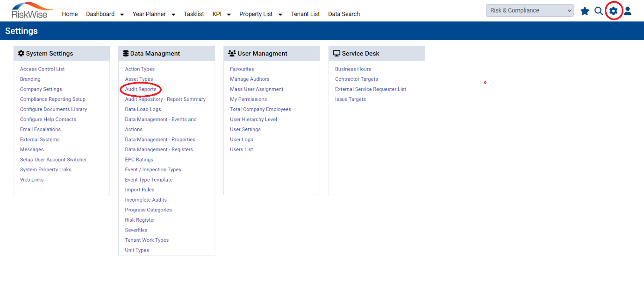Open Setup User Account Switcher link
Image resolution: width=644 pixels, height=281 pixels.
53,160
